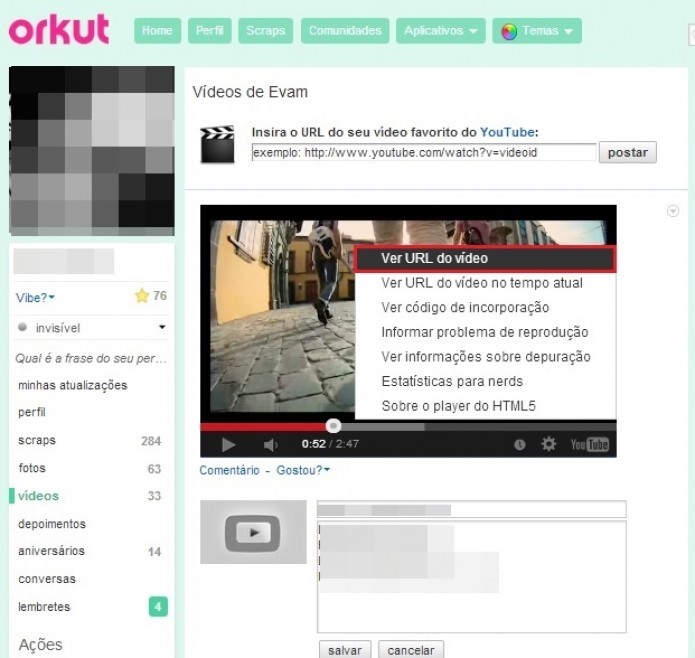
Task: Click the Comentário link
Action: pyautogui.click(x=229, y=470)
